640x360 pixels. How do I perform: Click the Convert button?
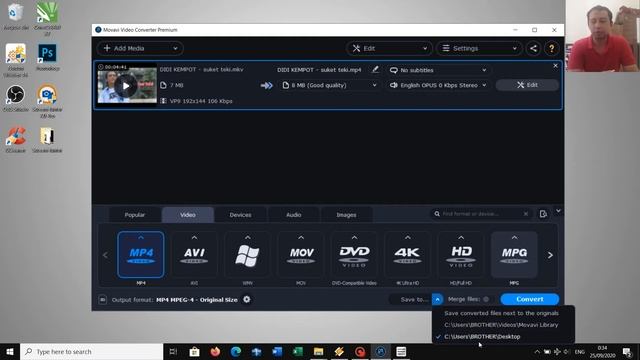tap(530, 299)
